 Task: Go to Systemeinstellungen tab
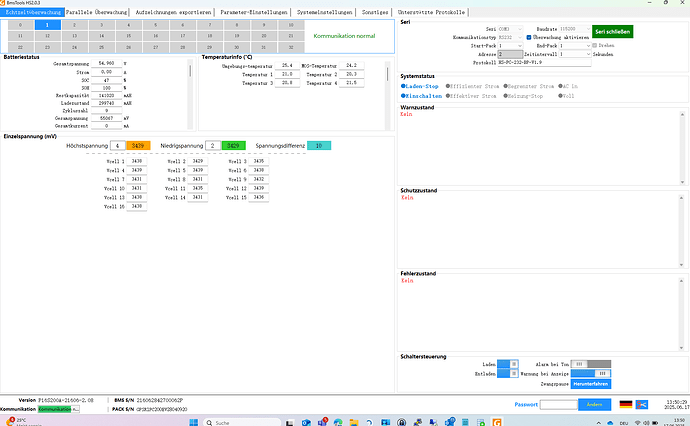pyautogui.click(x=324, y=12)
